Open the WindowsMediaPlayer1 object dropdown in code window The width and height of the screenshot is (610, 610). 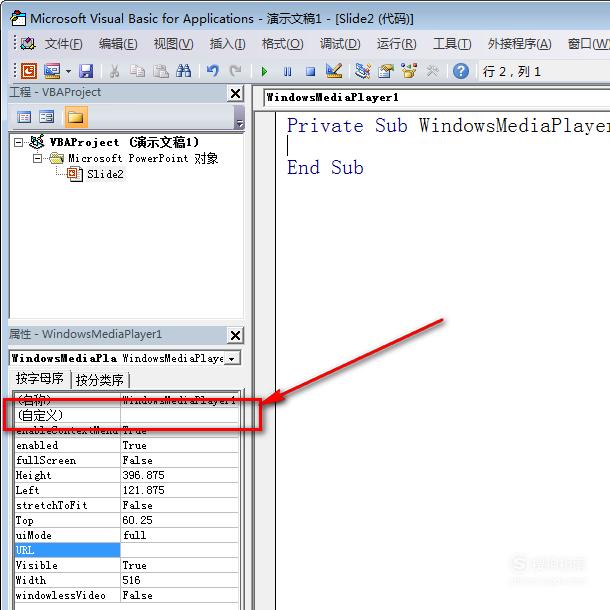coord(436,98)
